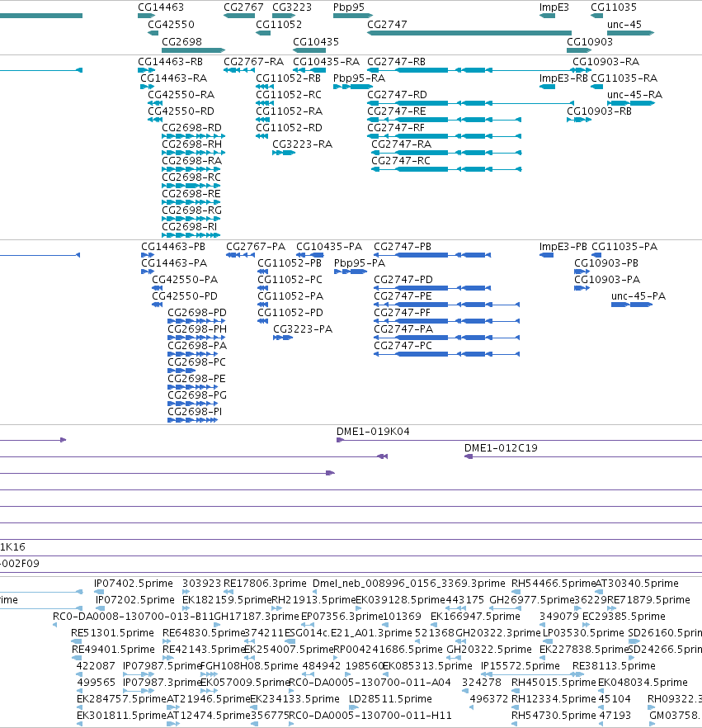Select transcript CG2747-RC
Viewport: 702px width, 728px height.
click(x=400, y=161)
